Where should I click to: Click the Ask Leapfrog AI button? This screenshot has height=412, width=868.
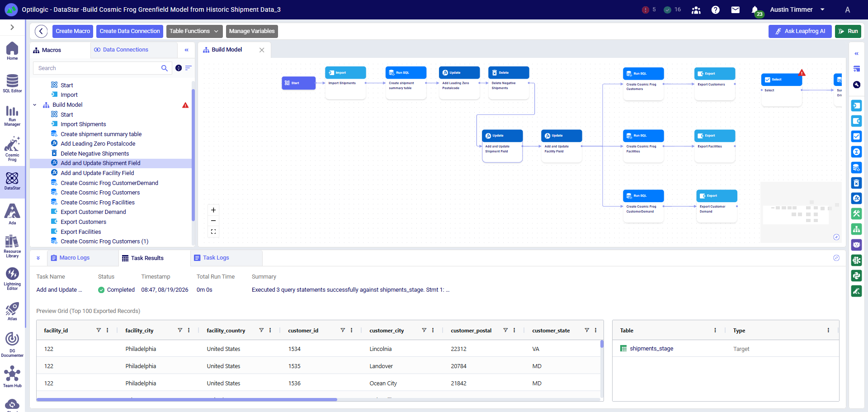tap(800, 31)
